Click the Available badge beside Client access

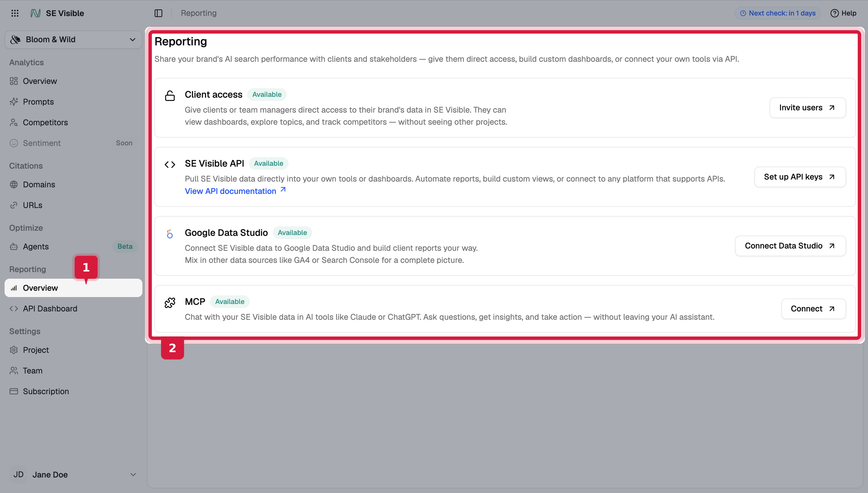click(267, 95)
